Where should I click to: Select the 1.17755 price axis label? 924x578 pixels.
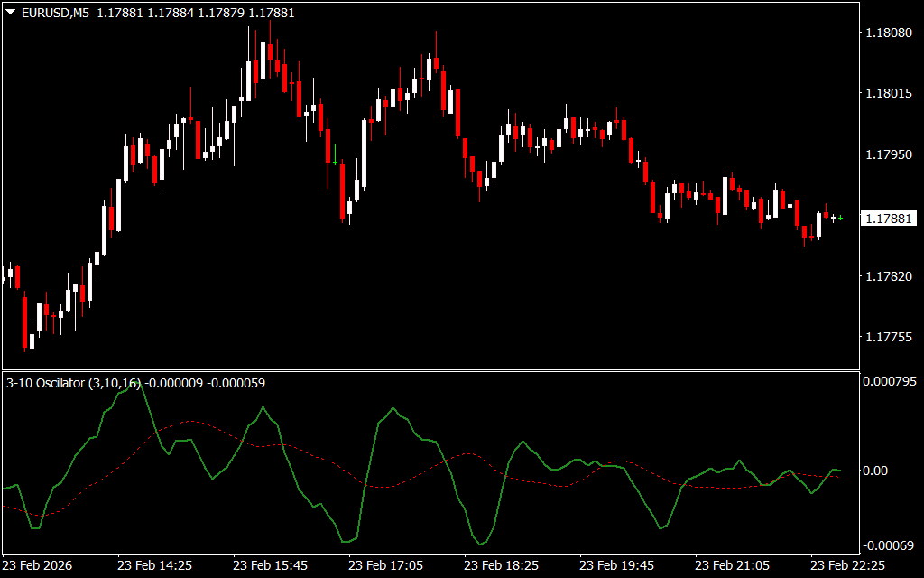click(x=888, y=337)
